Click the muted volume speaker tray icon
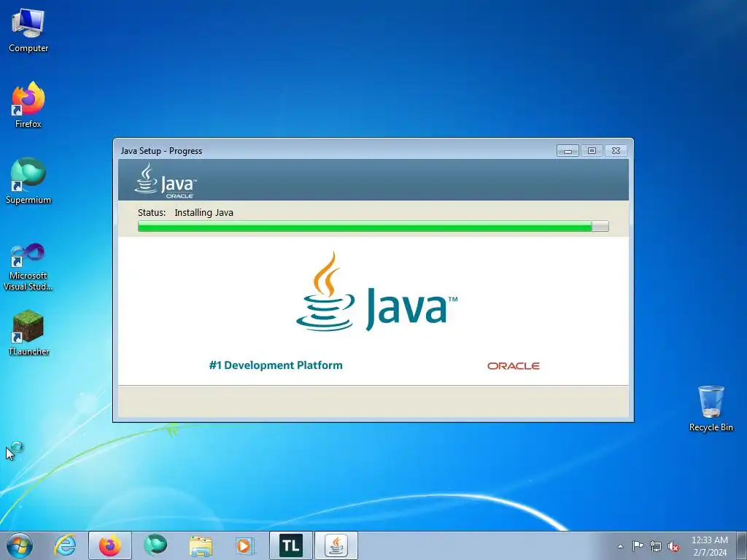 (x=673, y=546)
